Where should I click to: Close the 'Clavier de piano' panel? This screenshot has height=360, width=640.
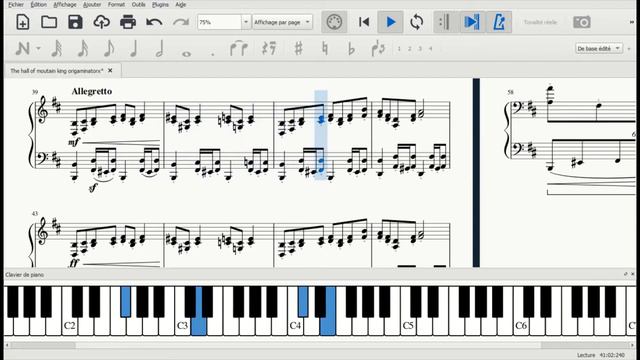click(633, 274)
